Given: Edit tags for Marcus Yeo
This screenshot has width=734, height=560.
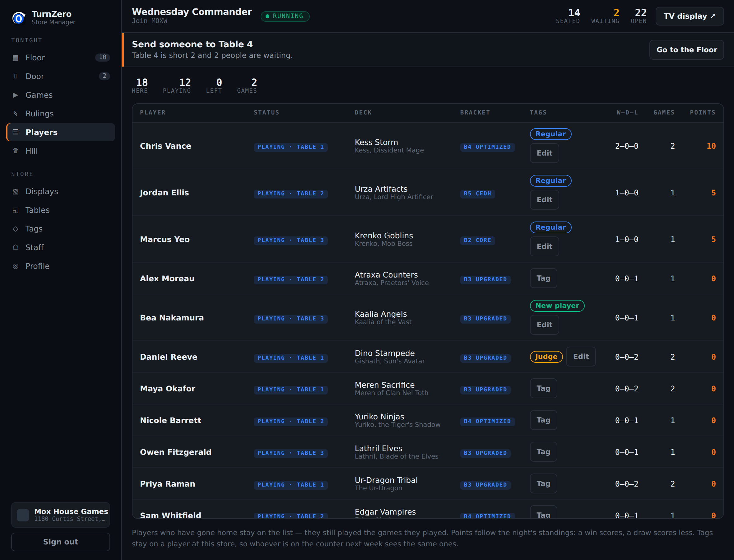Looking at the screenshot, I should pos(544,246).
